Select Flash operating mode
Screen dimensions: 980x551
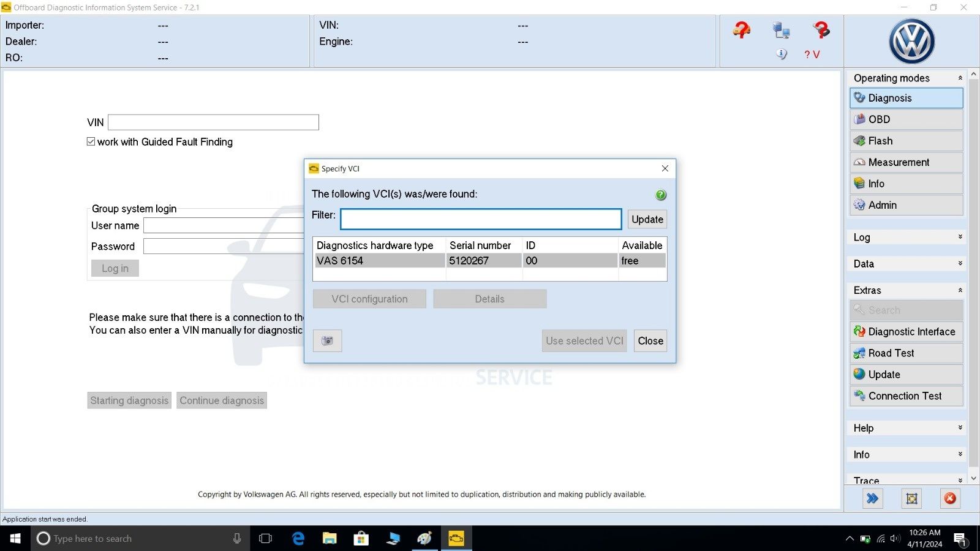click(907, 141)
